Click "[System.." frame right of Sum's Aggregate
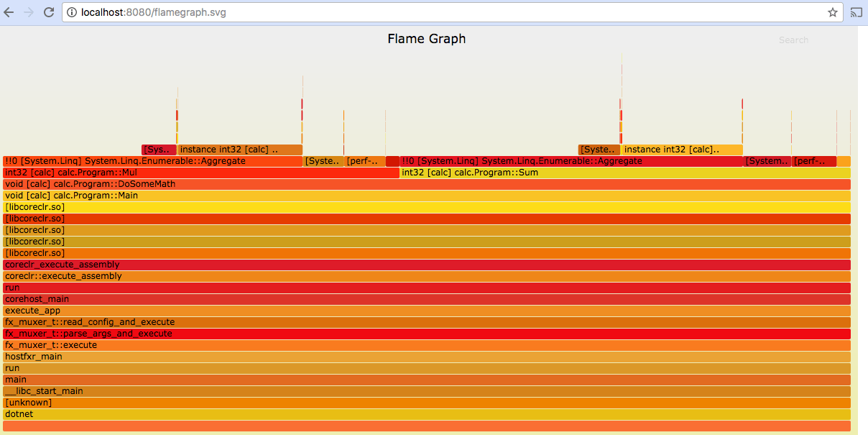Viewport: 868px width, 435px height. coord(767,161)
